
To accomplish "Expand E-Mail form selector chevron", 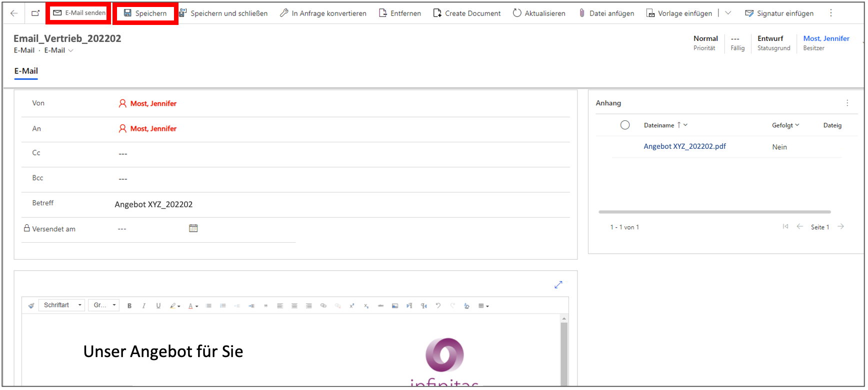I will click(71, 50).
